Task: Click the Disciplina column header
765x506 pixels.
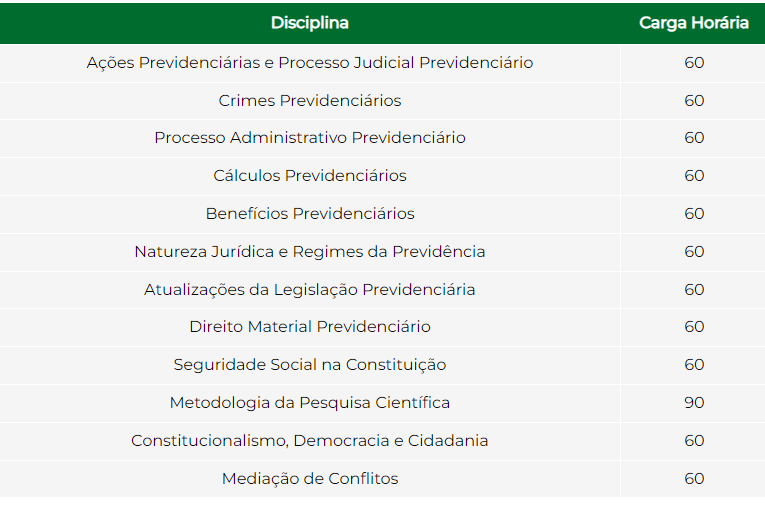Action: 310,23
